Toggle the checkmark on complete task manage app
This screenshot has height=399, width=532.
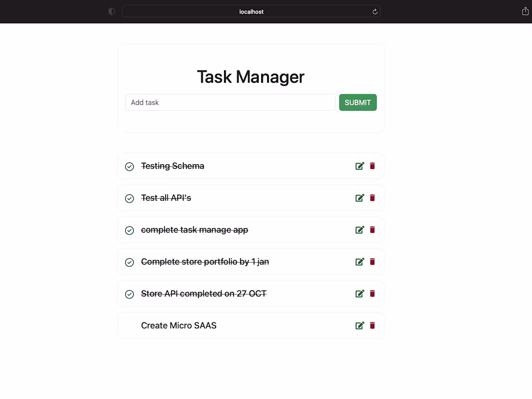(x=129, y=230)
